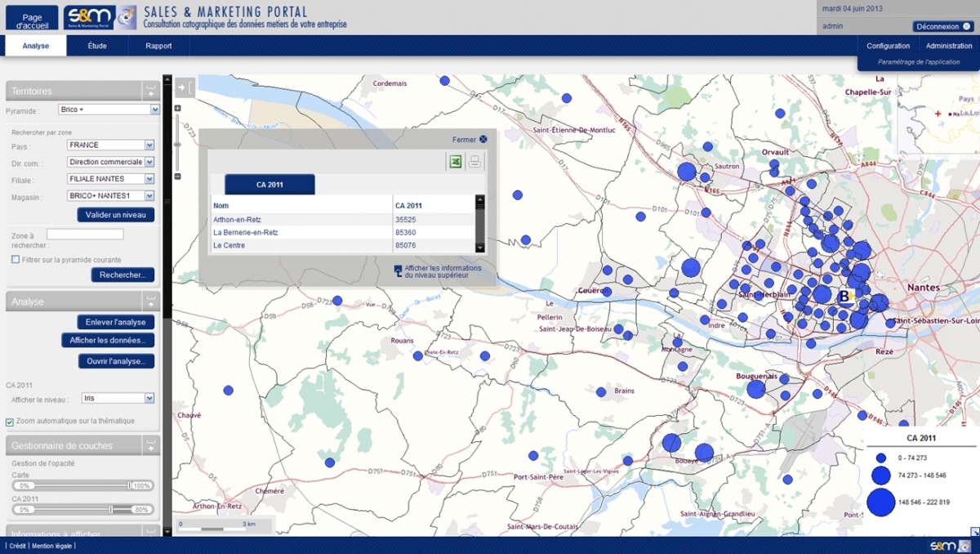Click the upper-level information arrow icon

[x=398, y=270]
